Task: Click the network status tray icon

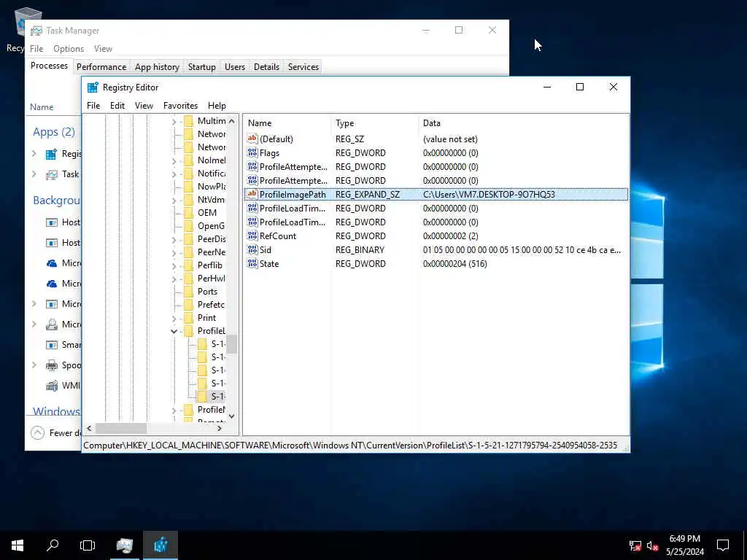Action: [635, 545]
